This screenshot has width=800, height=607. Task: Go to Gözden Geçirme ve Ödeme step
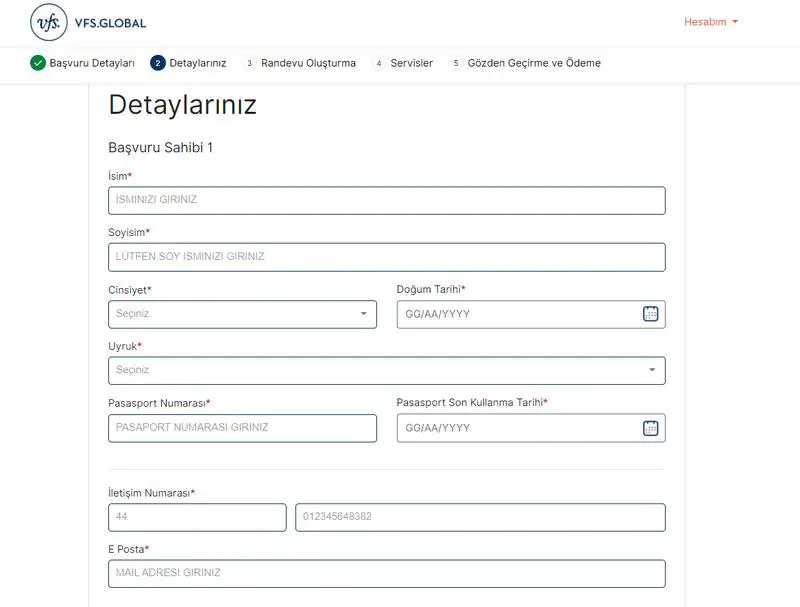(534, 63)
